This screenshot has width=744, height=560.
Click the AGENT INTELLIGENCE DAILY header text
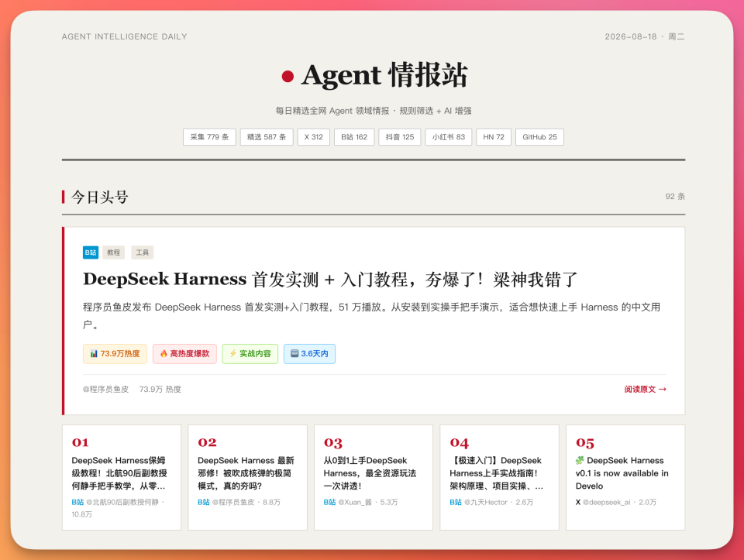124,36
